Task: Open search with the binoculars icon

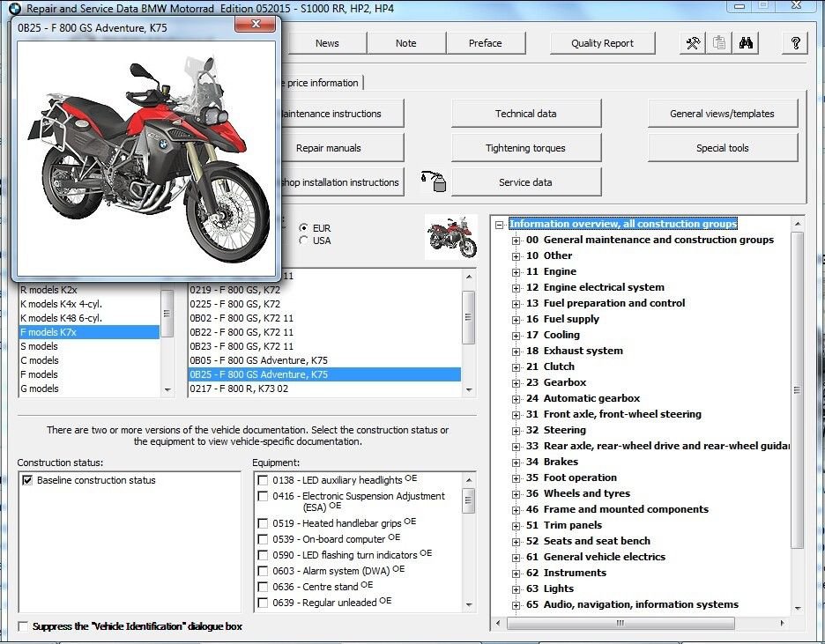Action: click(746, 43)
